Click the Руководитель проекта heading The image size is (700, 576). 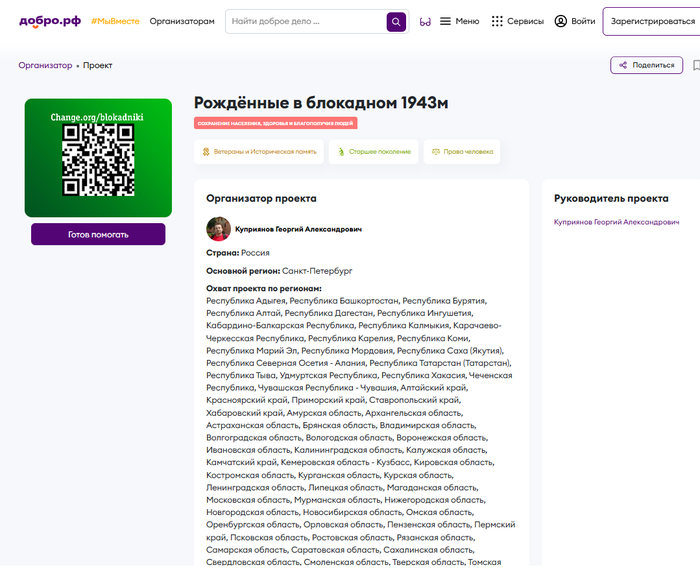click(x=611, y=198)
